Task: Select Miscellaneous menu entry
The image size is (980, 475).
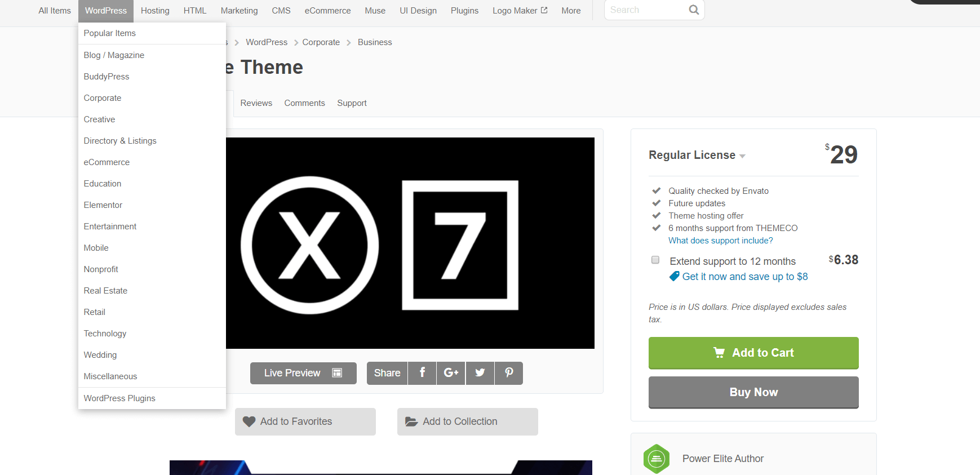Action: [152, 376]
